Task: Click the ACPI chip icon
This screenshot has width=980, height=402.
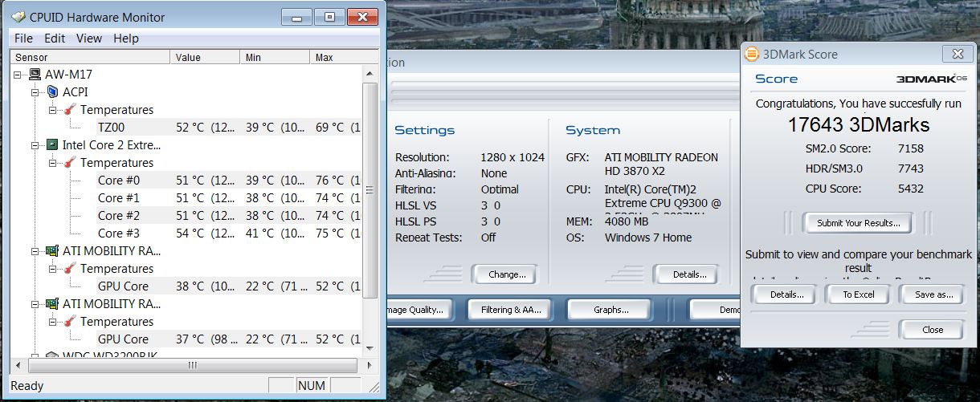Action: (52, 92)
